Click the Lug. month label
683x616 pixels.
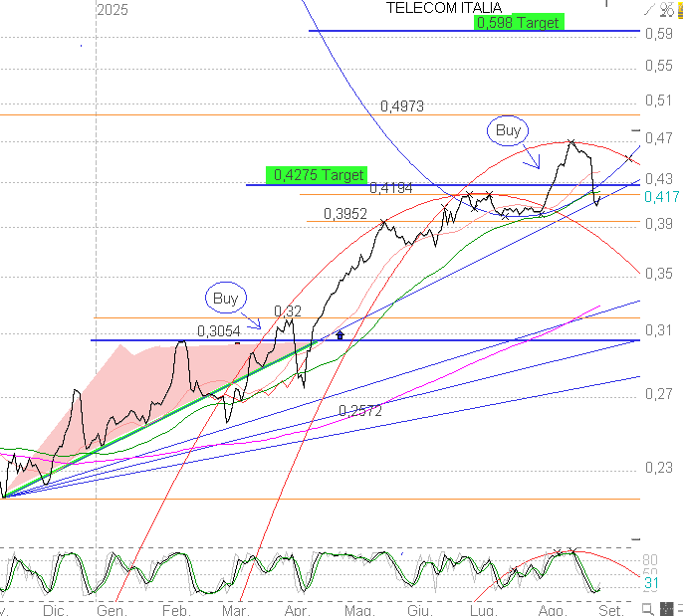tap(484, 610)
